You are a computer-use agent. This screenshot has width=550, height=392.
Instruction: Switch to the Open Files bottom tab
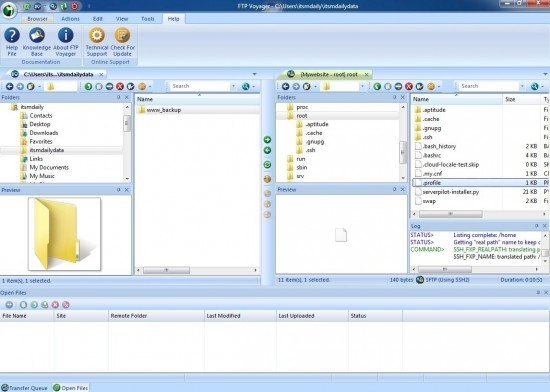coord(71,388)
